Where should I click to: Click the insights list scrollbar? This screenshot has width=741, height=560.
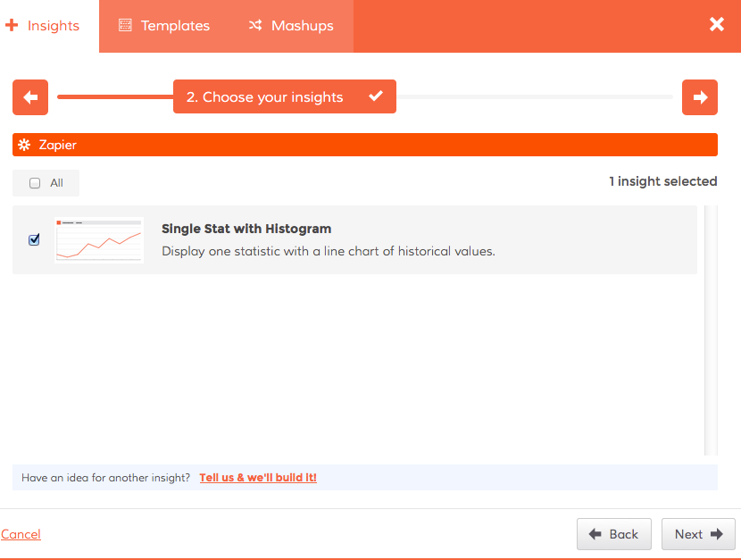[711, 330]
